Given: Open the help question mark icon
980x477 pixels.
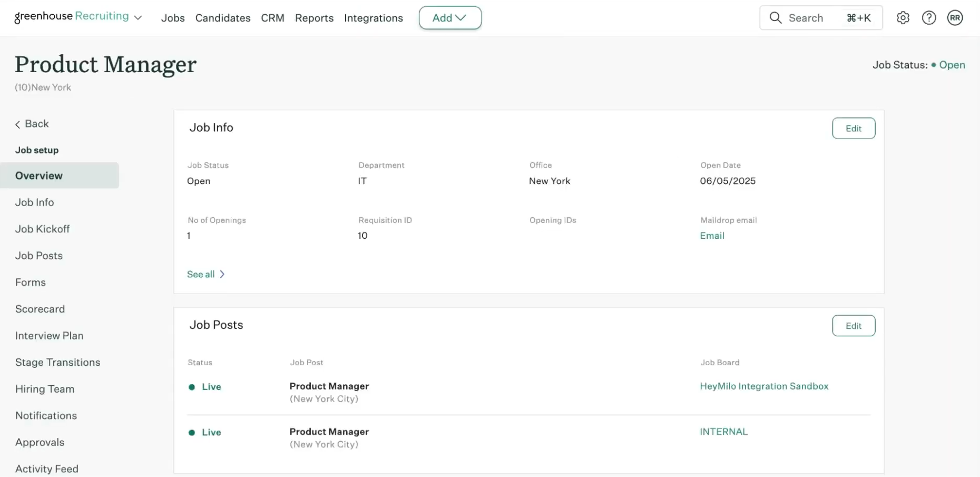Looking at the screenshot, I should tap(929, 18).
